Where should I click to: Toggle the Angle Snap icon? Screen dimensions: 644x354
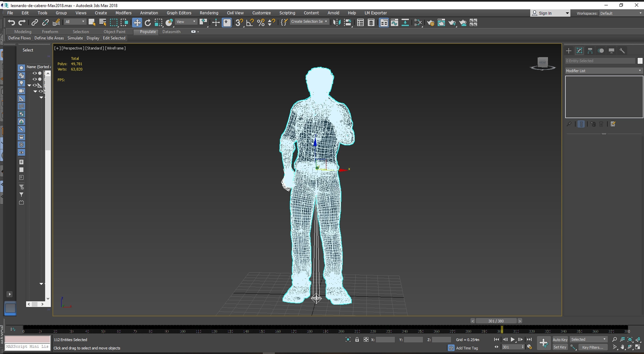(250, 23)
